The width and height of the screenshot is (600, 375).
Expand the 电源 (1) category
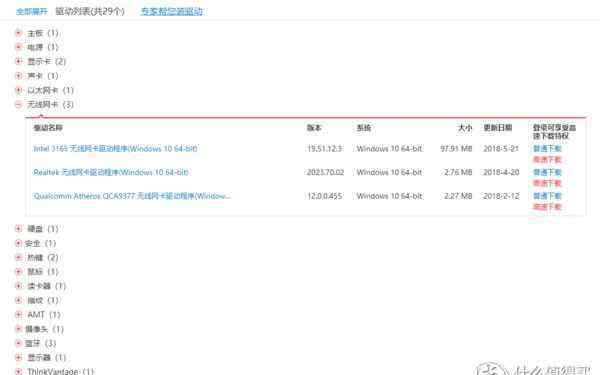point(18,47)
